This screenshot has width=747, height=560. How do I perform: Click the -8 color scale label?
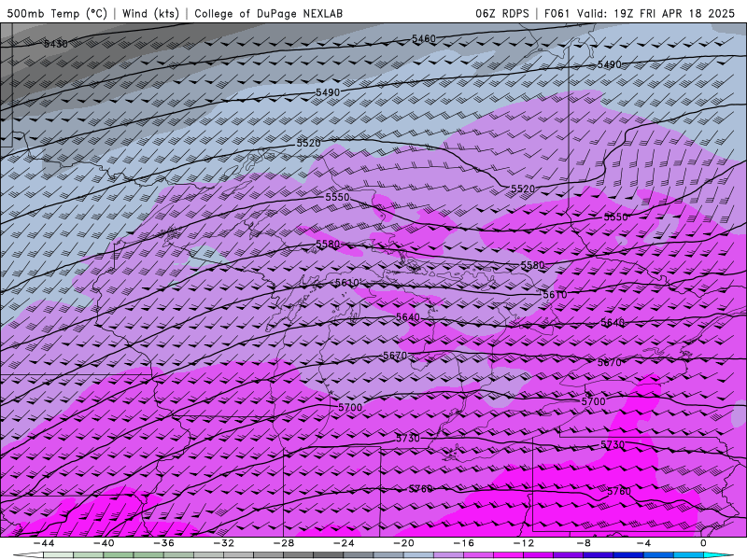click(x=584, y=543)
